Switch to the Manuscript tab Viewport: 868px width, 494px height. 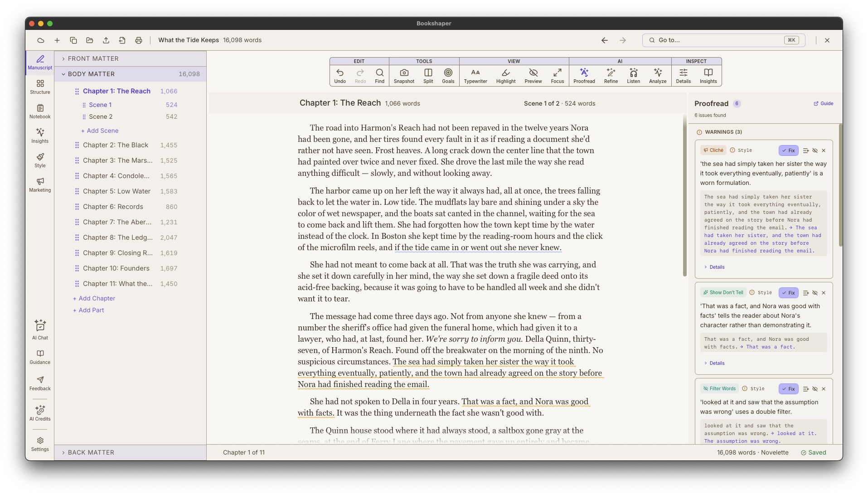click(40, 63)
